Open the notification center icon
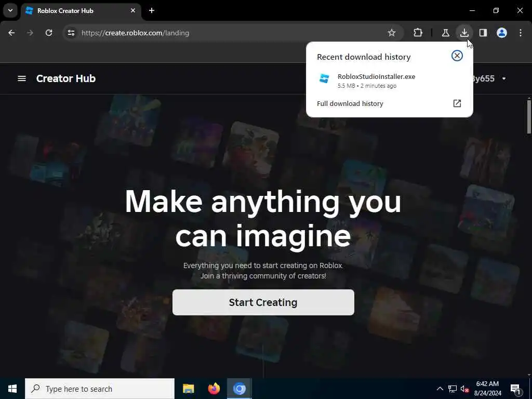 [516, 389]
